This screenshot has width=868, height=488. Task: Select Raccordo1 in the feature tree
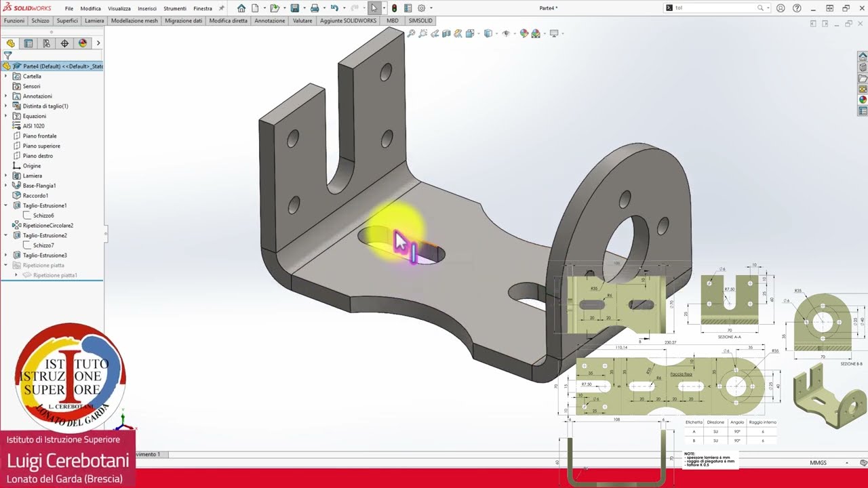(x=35, y=196)
